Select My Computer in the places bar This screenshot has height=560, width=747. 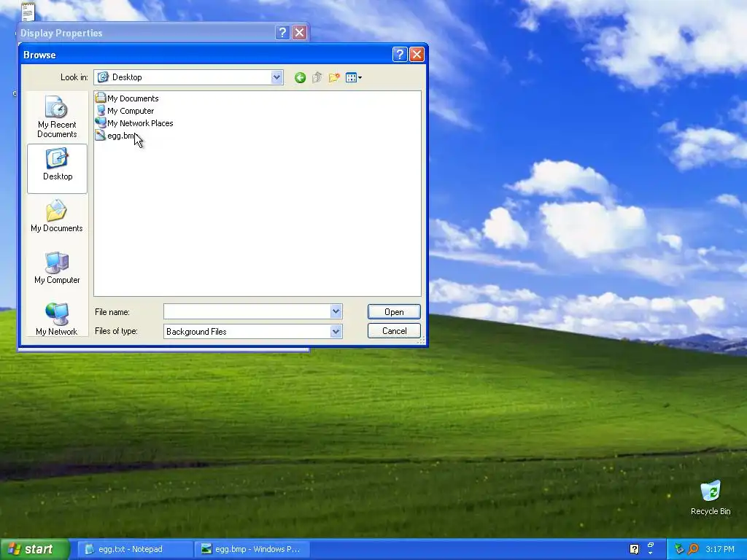pos(57,268)
